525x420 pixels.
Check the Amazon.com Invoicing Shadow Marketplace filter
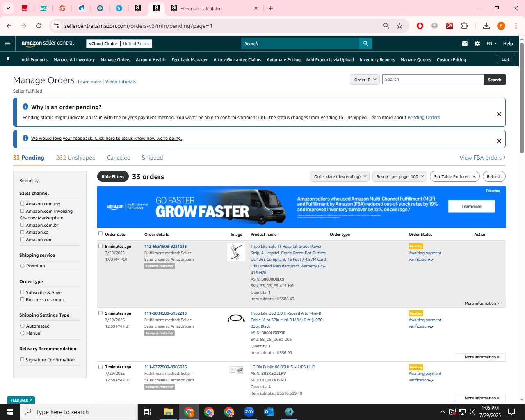click(22, 211)
